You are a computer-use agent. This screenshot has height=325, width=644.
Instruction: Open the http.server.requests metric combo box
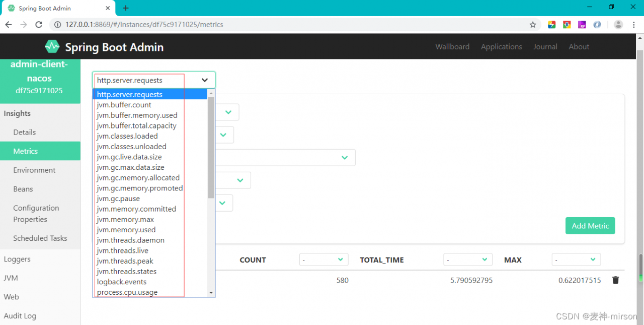[x=154, y=80]
